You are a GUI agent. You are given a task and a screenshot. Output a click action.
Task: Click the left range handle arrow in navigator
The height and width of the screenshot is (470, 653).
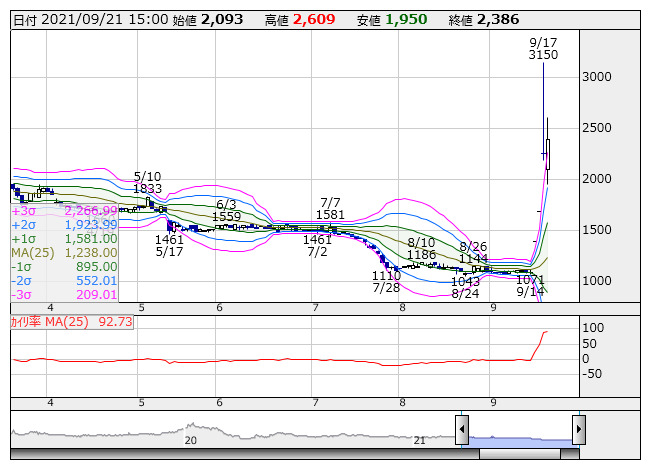point(462,430)
